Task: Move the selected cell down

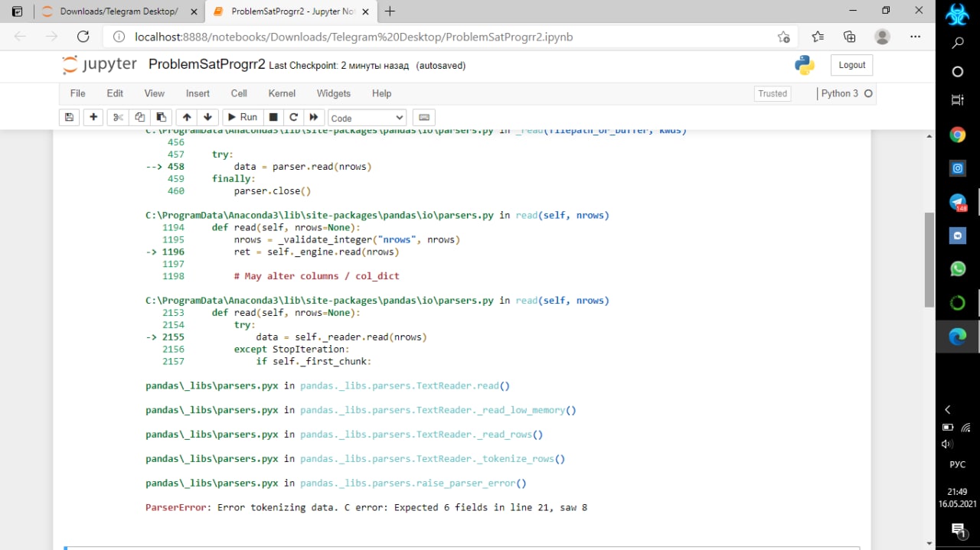Action: click(x=207, y=117)
